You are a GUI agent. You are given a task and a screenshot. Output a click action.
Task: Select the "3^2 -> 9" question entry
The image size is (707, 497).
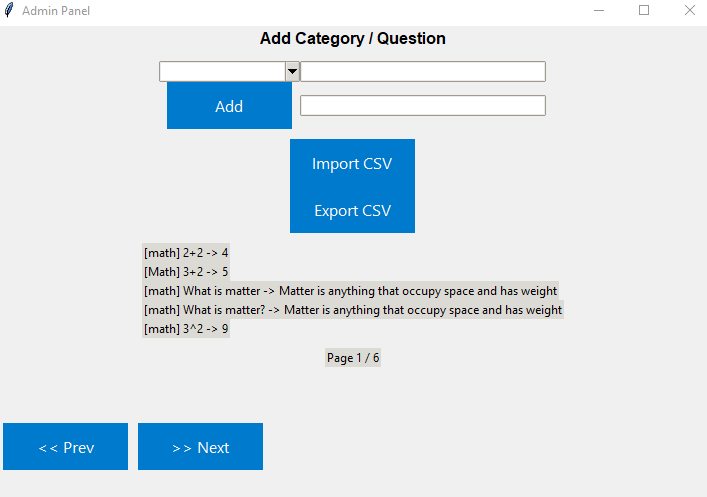[186, 329]
